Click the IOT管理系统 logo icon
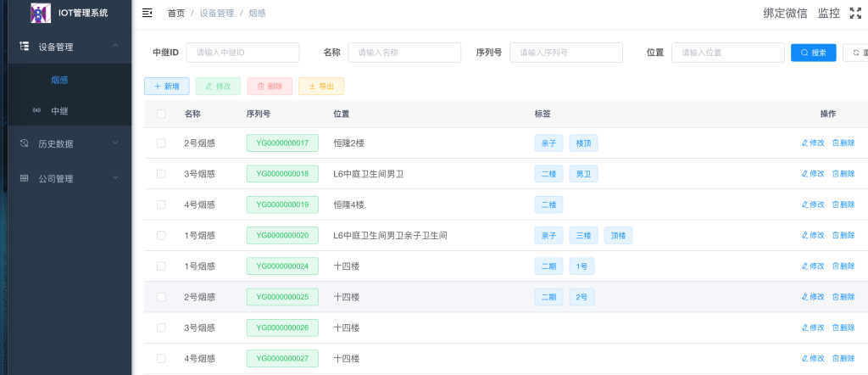This screenshot has width=868, height=375. (40, 13)
